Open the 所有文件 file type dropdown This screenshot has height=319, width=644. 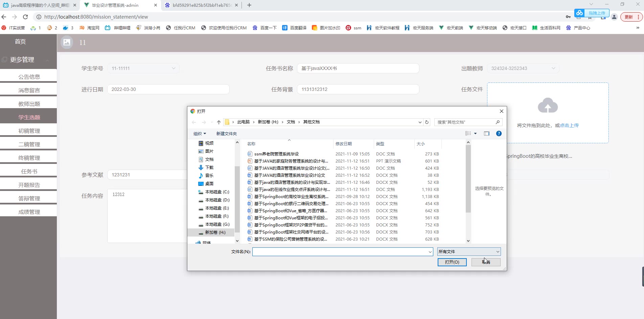(469, 252)
